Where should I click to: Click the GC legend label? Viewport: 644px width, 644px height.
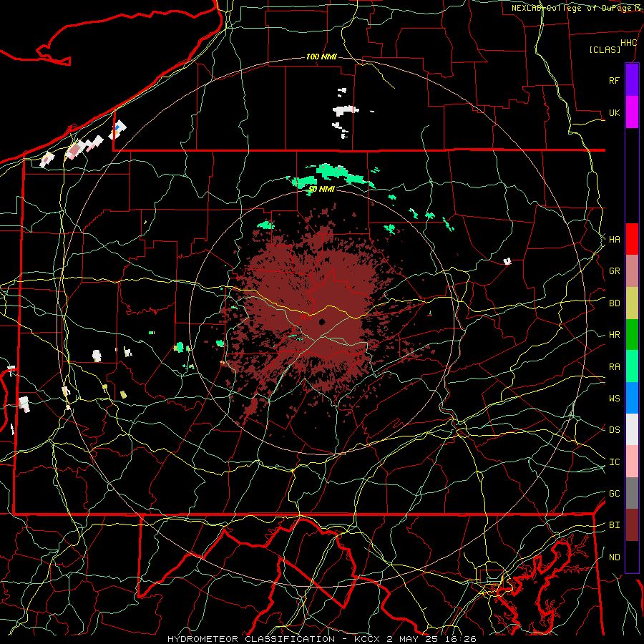[614, 493]
